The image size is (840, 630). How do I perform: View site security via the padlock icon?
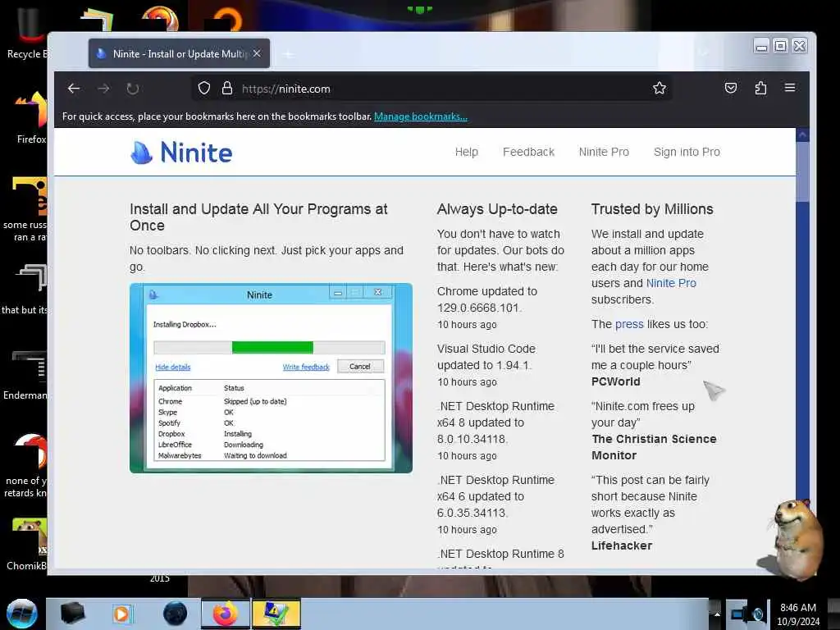tap(227, 89)
